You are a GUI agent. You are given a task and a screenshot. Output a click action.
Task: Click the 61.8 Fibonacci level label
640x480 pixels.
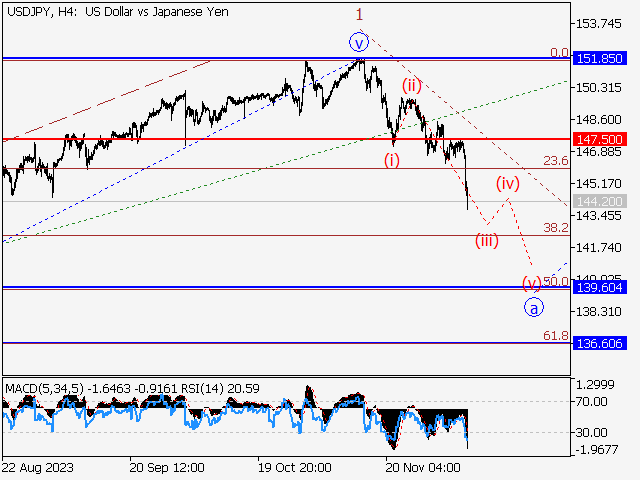click(x=556, y=336)
